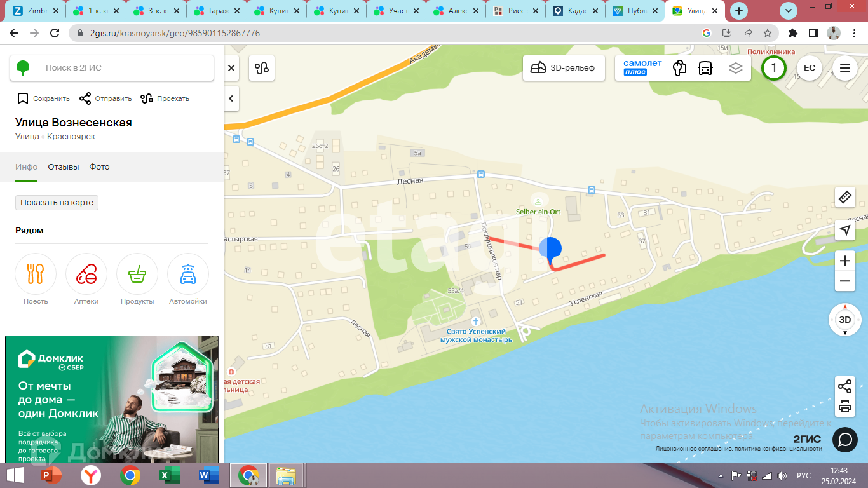Close the info card with the X button

click(231, 68)
